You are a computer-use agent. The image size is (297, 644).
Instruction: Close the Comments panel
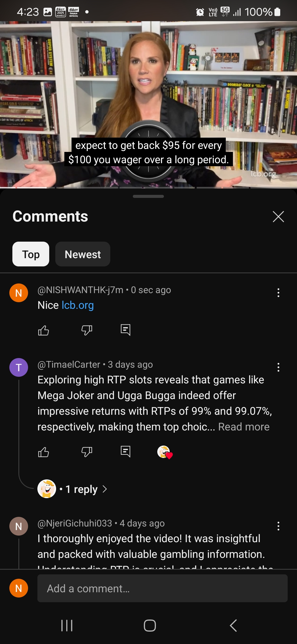pyautogui.click(x=278, y=217)
